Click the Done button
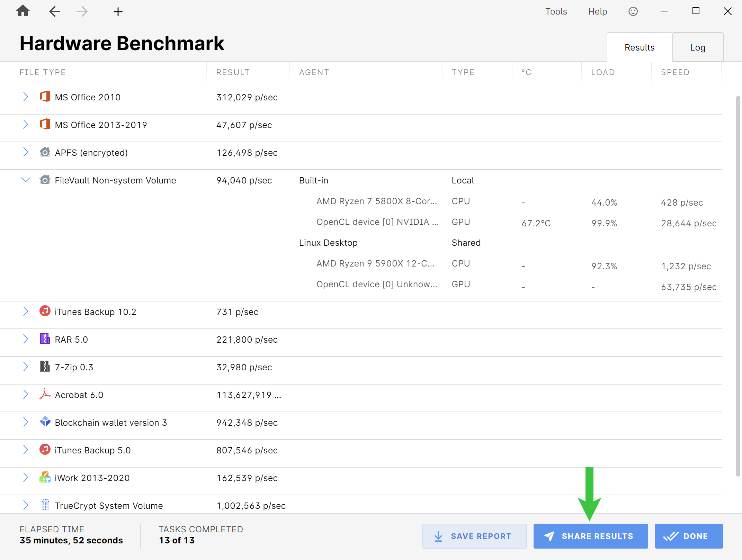 point(689,536)
